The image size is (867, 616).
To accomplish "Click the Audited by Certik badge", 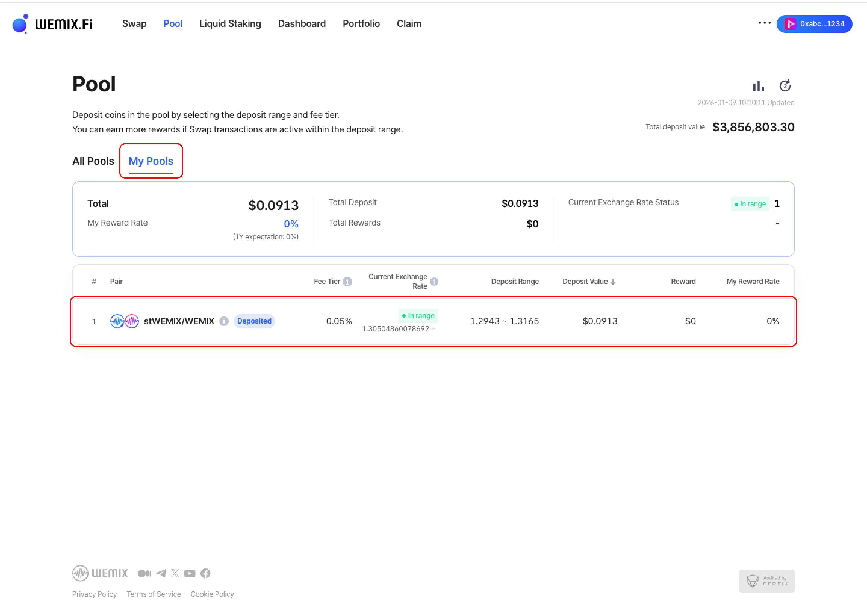I will (766, 581).
